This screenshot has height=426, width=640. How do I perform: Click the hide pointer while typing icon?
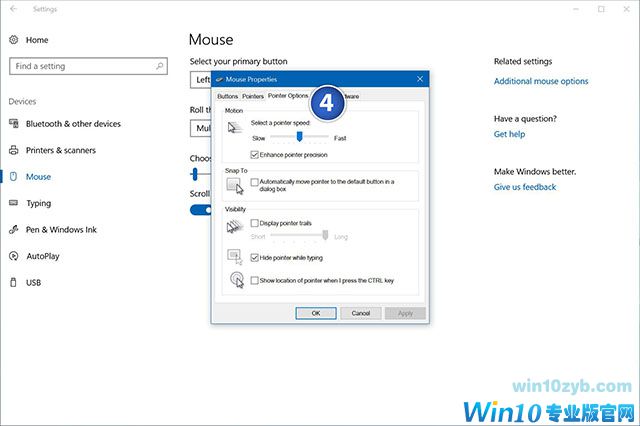coord(235,257)
